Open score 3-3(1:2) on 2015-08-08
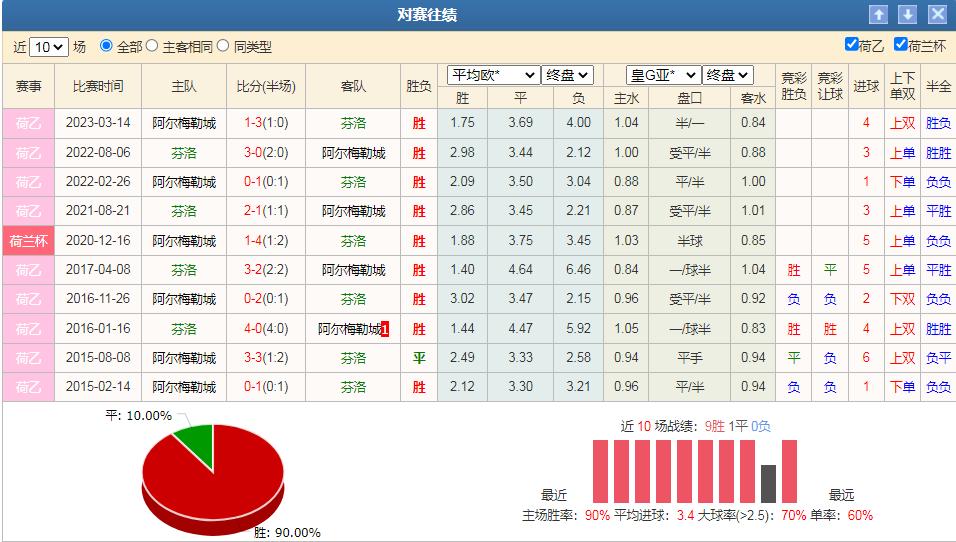This screenshot has height=542, width=956. click(x=266, y=357)
